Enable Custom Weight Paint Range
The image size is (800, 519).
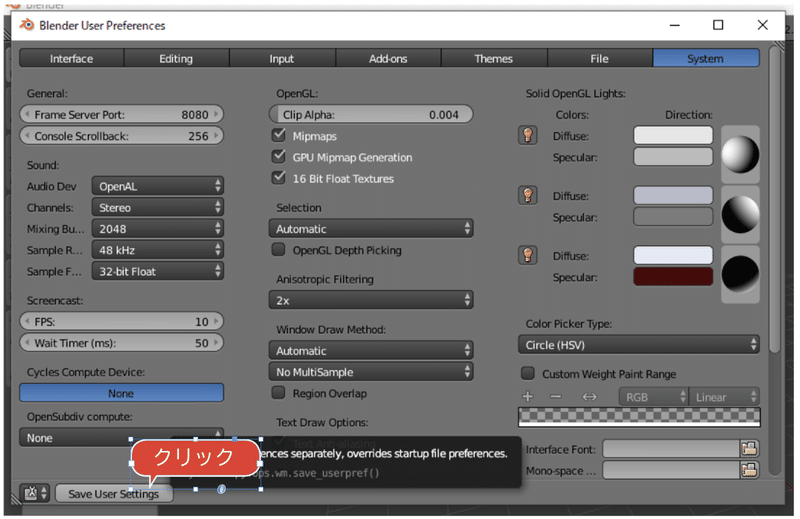coord(528,374)
